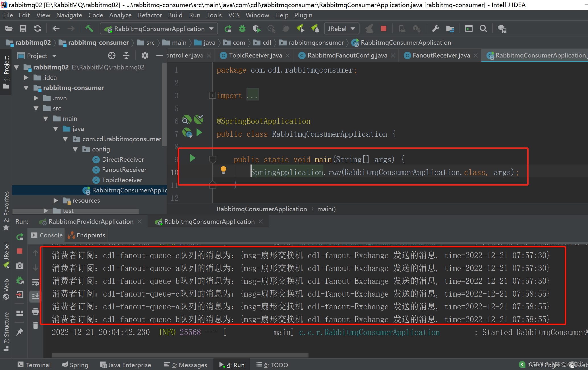This screenshot has width=588, height=370.
Task: Click the red Stop button in toolbar
Action: 383,28
